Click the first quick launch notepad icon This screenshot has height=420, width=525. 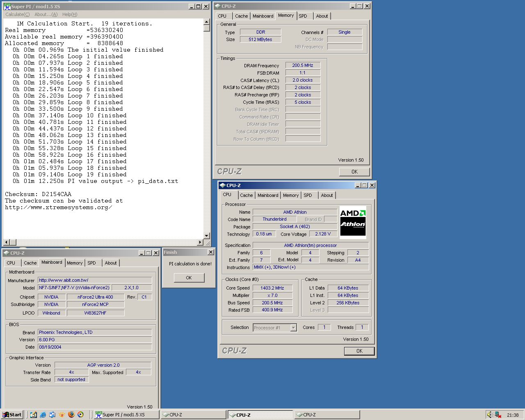34,415
